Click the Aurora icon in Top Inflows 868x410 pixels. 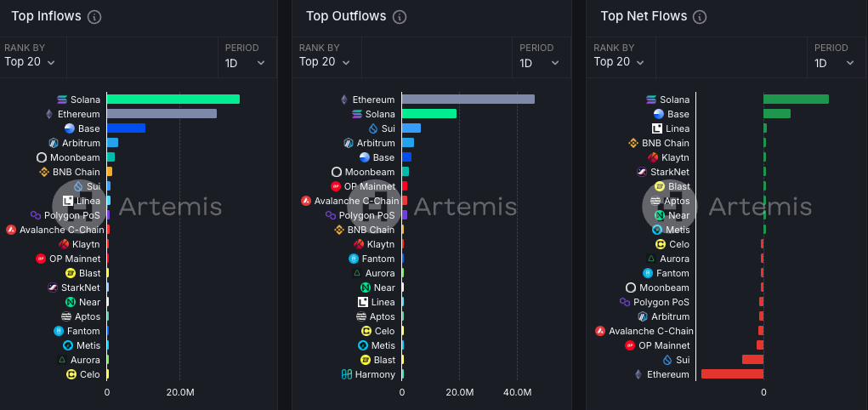[x=62, y=360]
